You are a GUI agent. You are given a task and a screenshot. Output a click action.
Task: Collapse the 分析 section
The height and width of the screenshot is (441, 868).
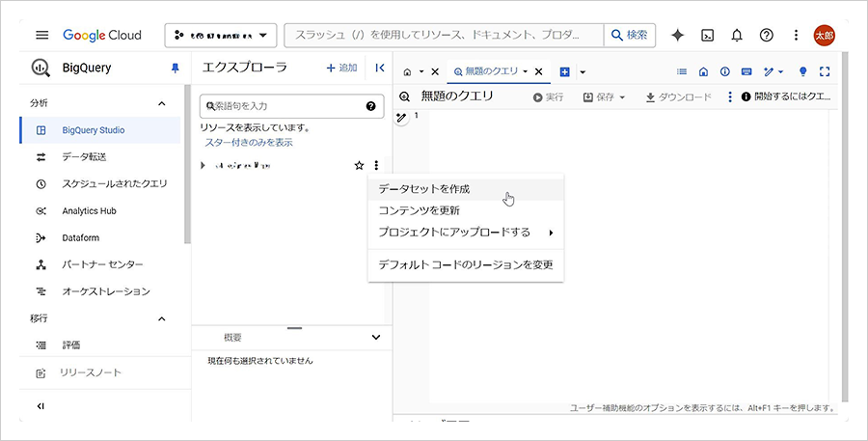[x=162, y=103]
